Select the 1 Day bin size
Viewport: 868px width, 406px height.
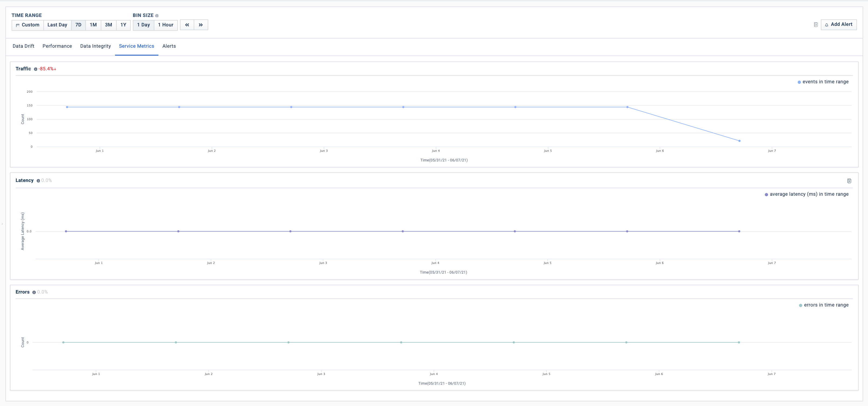click(143, 25)
